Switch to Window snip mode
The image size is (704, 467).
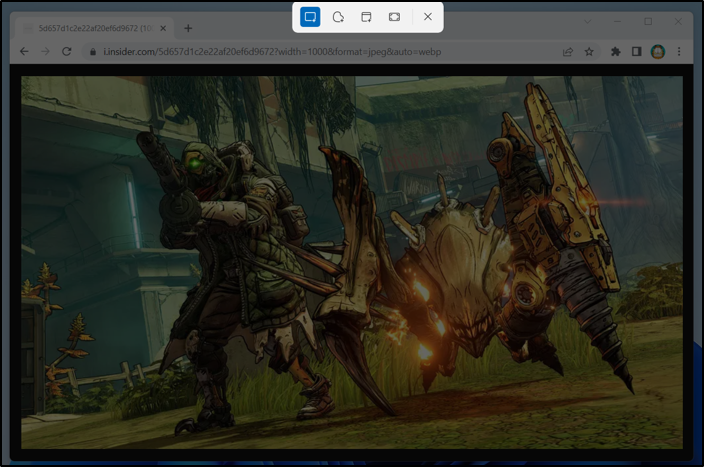point(366,17)
